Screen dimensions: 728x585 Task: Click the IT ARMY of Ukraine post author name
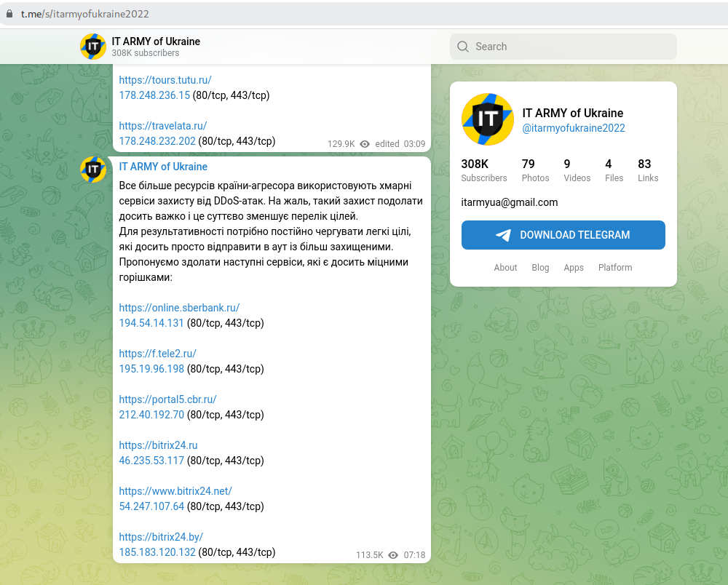[x=163, y=167]
